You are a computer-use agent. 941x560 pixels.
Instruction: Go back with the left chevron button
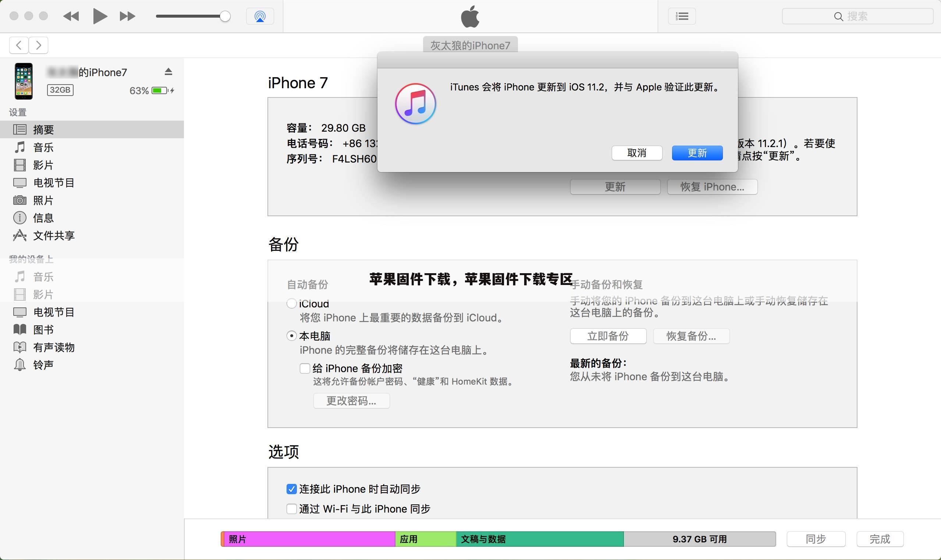tap(19, 45)
